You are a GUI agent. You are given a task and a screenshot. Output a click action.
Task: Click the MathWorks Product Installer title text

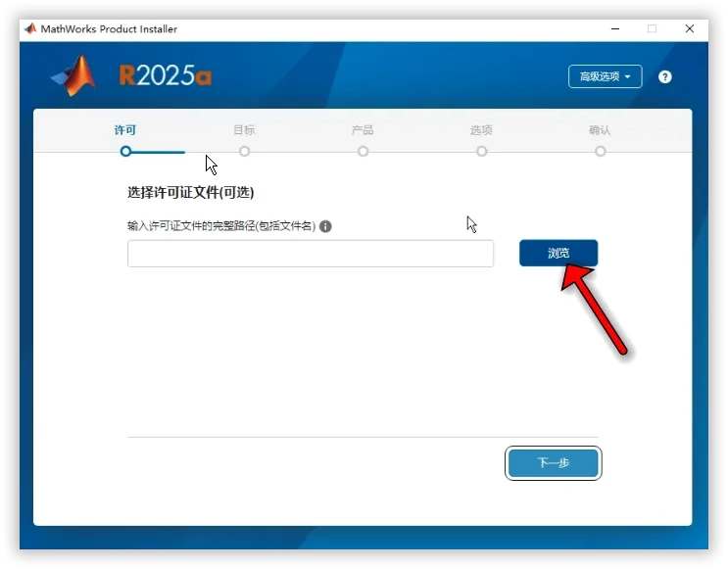[109, 28]
